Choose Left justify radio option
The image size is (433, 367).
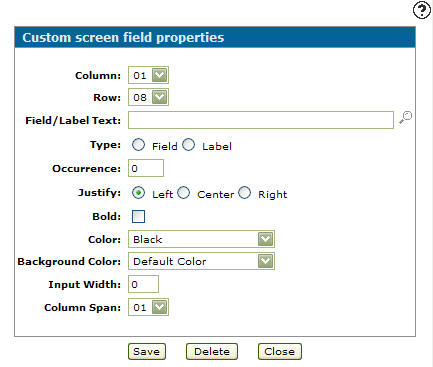click(138, 193)
